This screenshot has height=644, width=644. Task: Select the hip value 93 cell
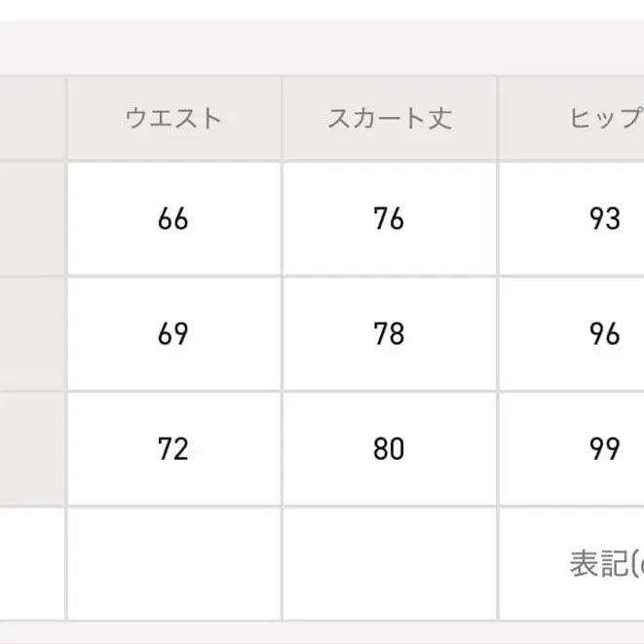click(x=604, y=219)
